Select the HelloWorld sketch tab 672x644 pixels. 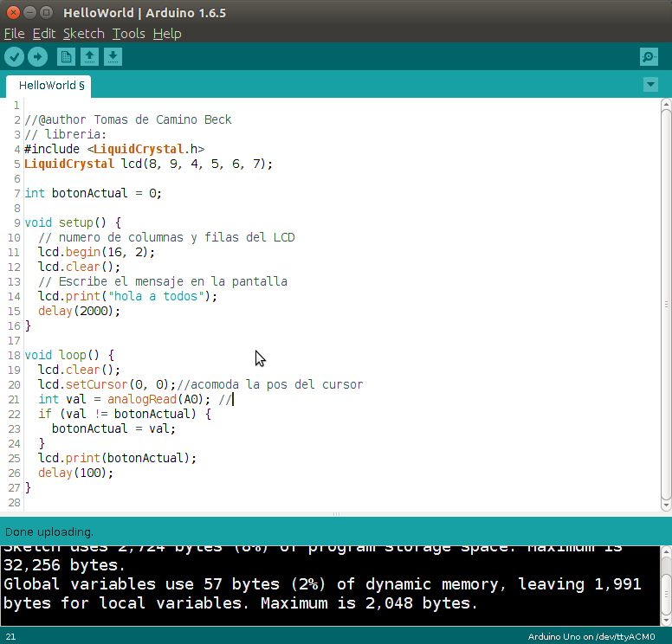(48, 86)
